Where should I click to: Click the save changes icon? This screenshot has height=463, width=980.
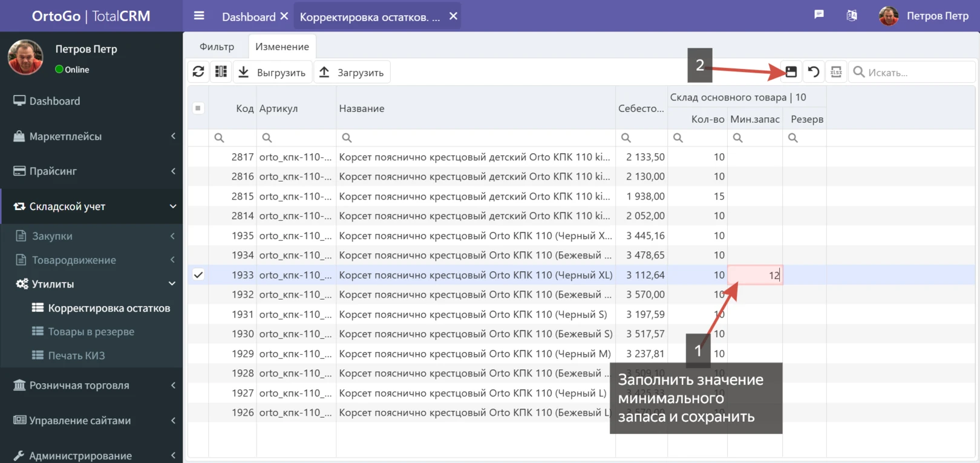click(x=791, y=72)
